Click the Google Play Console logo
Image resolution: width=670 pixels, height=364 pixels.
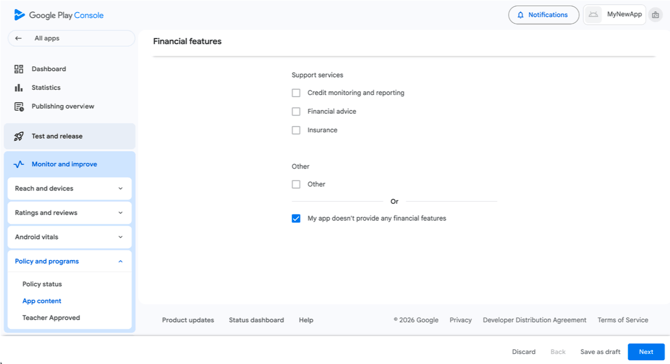point(59,15)
